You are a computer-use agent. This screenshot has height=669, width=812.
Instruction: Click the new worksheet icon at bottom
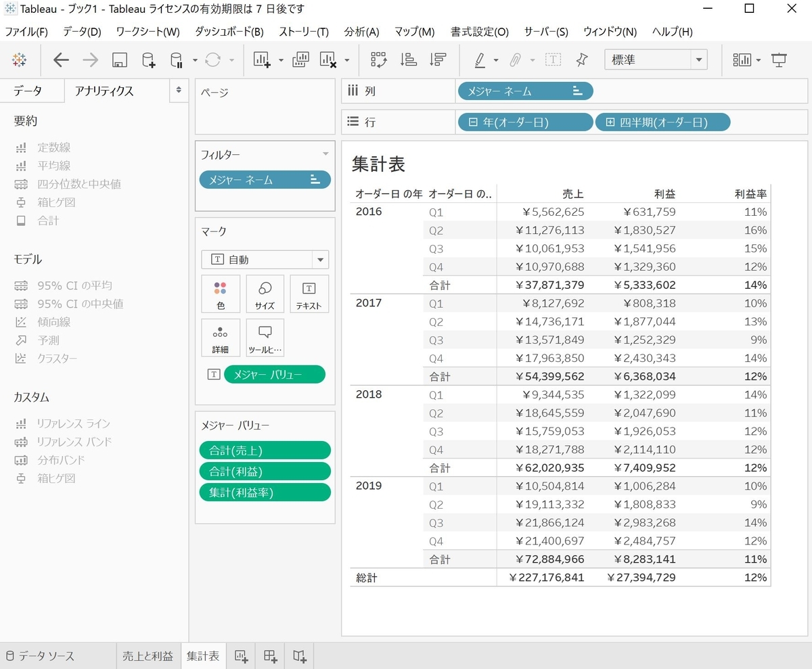pyautogui.click(x=241, y=655)
